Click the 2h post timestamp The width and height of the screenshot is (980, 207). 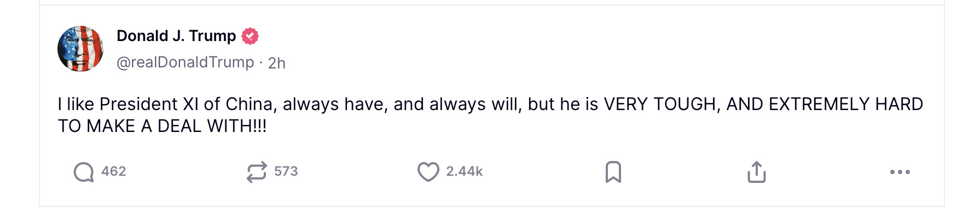coord(277,64)
